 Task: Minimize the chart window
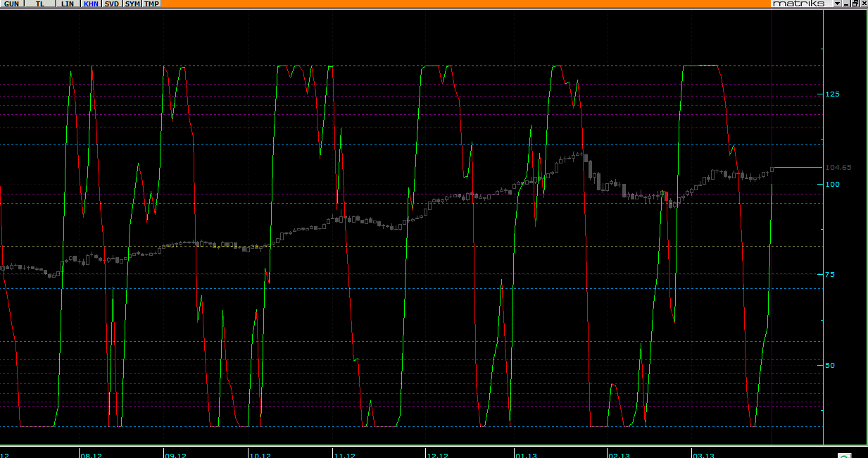pyautogui.click(x=845, y=4)
